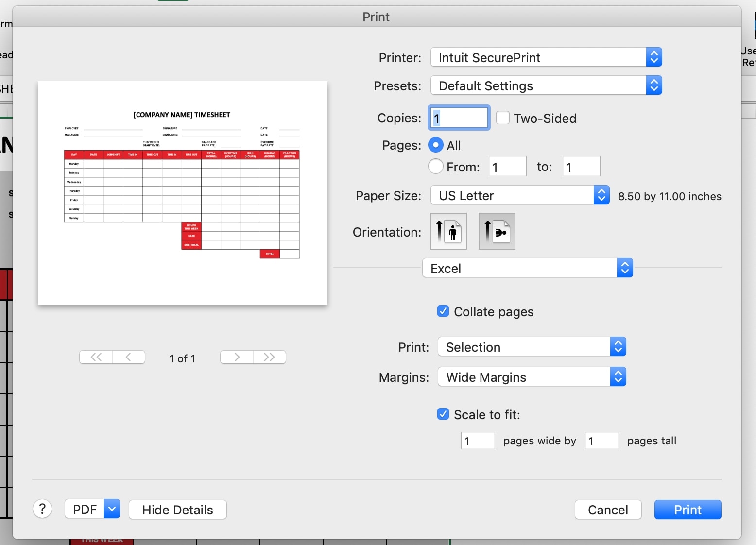Uncheck Collate pages
Image resolution: width=756 pixels, height=545 pixels.
[x=443, y=311]
